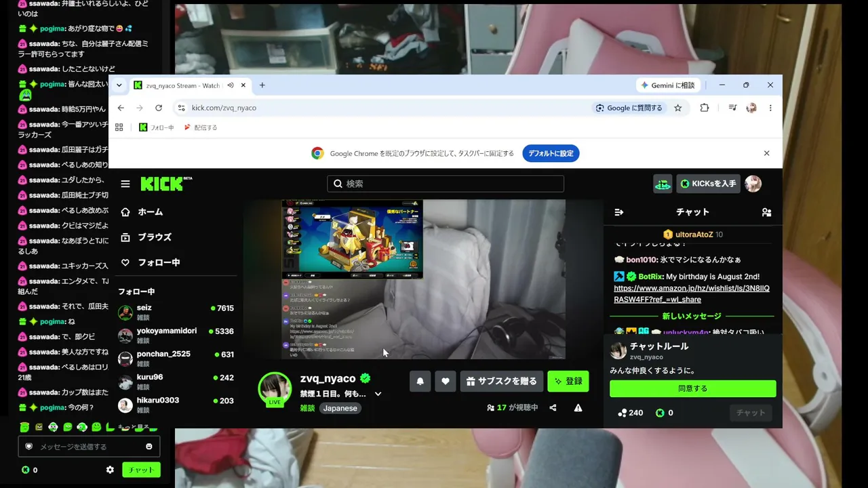This screenshot has width=868, height=488.
Task: Click the green 登録 subscribe button
Action: 568,381
